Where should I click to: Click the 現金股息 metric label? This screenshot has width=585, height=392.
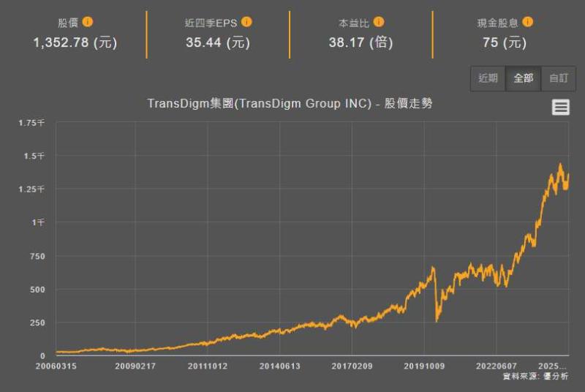point(498,23)
